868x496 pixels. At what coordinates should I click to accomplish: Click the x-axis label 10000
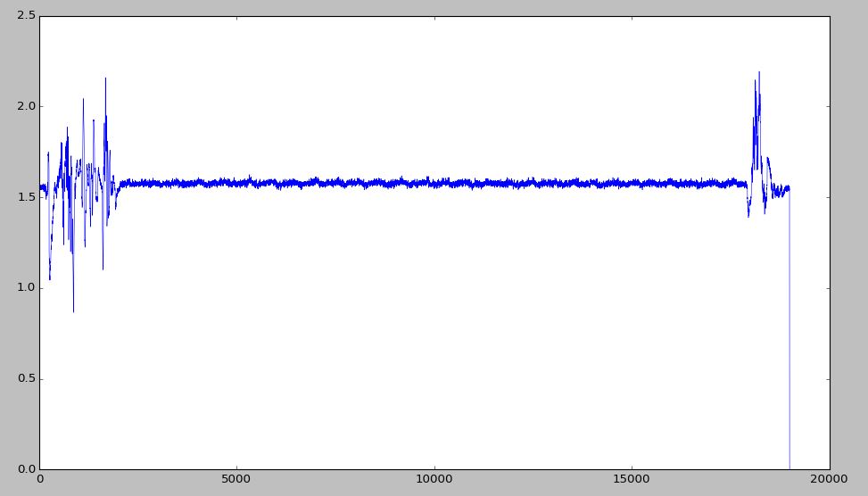tap(434, 479)
